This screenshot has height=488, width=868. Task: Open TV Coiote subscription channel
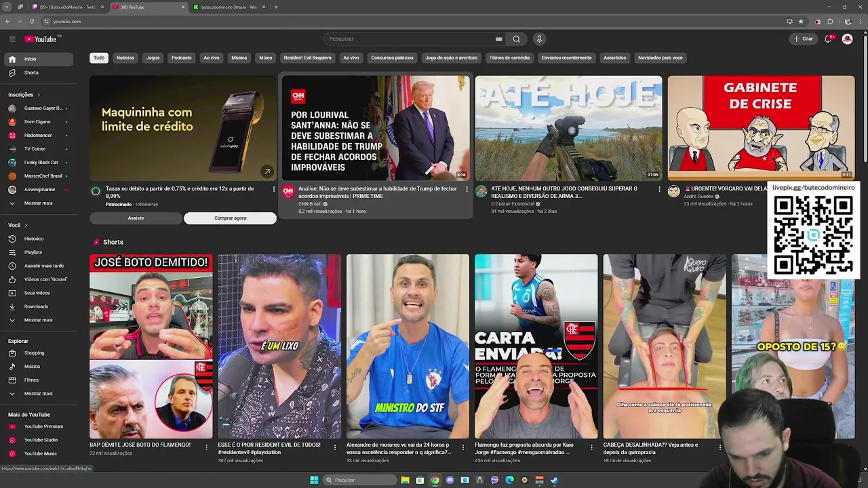(x=40, y=148)
